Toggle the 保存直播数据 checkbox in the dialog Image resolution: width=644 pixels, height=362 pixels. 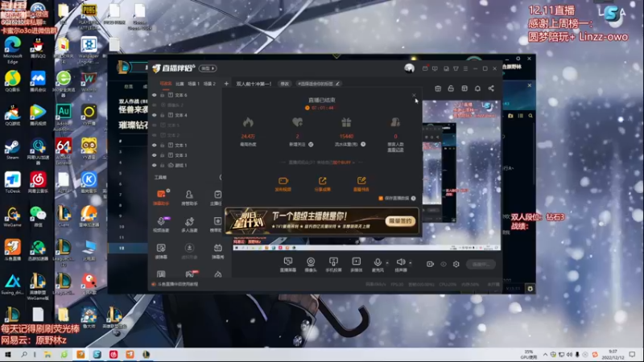coord(381,198)
